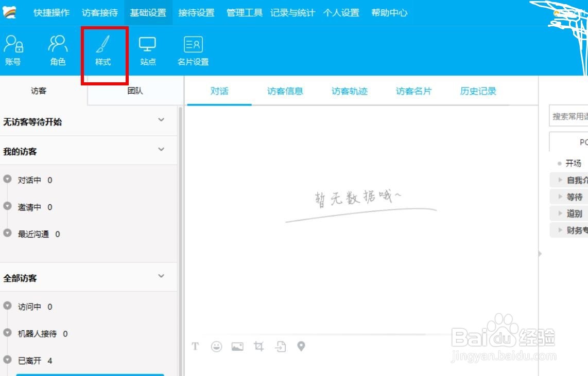Collapse the 全部访客 section

coord(160,276)
